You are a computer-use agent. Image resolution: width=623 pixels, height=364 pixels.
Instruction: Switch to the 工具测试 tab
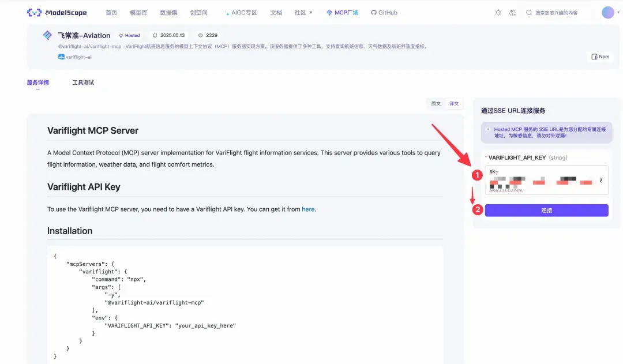point(82,82)
